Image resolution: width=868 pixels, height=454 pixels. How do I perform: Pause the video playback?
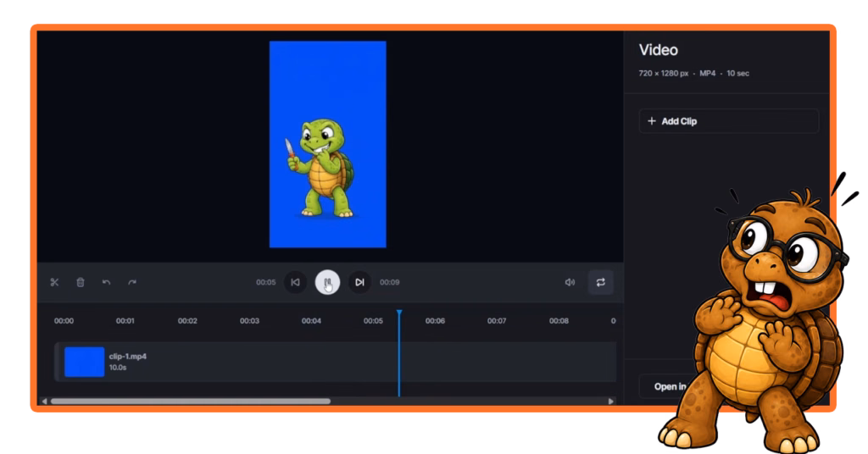(x=328, y=282)
